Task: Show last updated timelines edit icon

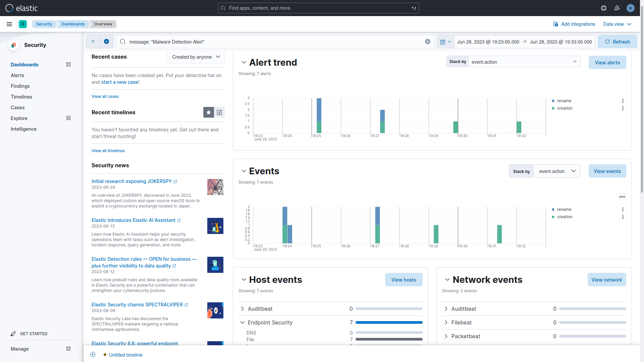Action: (219, 112)
